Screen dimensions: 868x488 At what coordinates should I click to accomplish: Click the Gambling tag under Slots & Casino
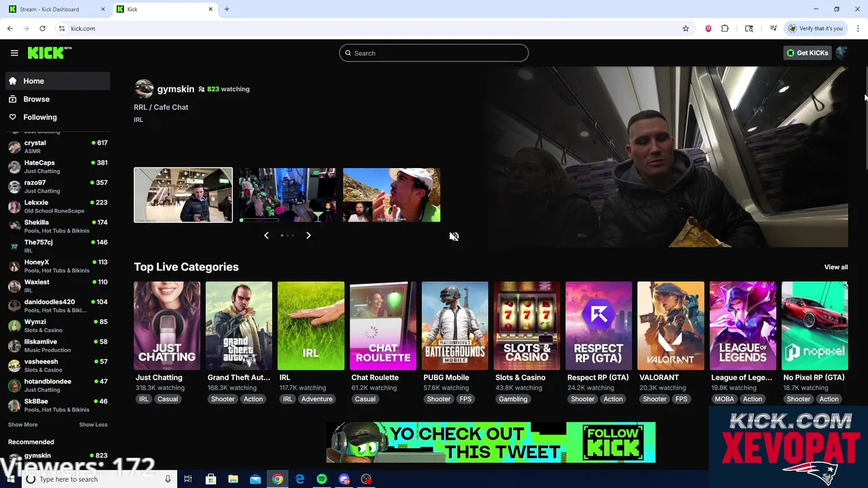513,399
